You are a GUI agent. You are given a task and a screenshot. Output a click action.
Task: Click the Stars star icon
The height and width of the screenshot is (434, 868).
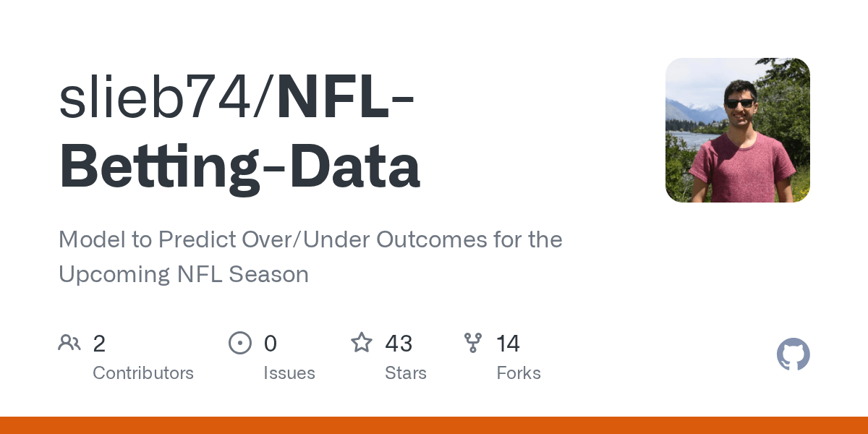point(362,342)
